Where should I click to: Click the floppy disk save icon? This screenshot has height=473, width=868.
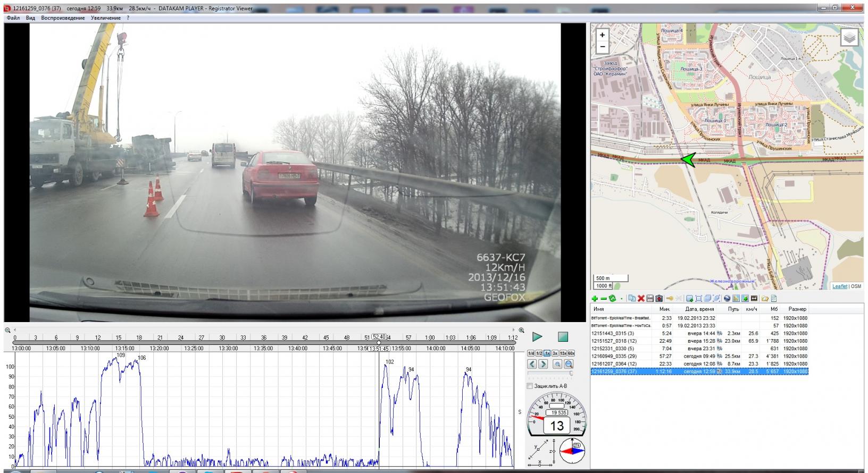pyautogui.click(x=650, y=299)
